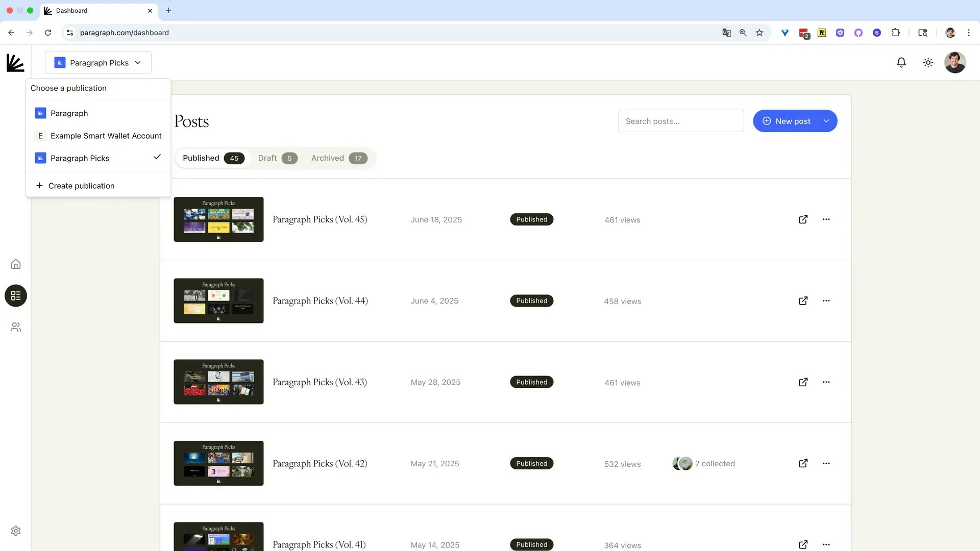Expand the New post dropdown arrow
Viewport: 980px width, 551px height.
pos(826,121)
